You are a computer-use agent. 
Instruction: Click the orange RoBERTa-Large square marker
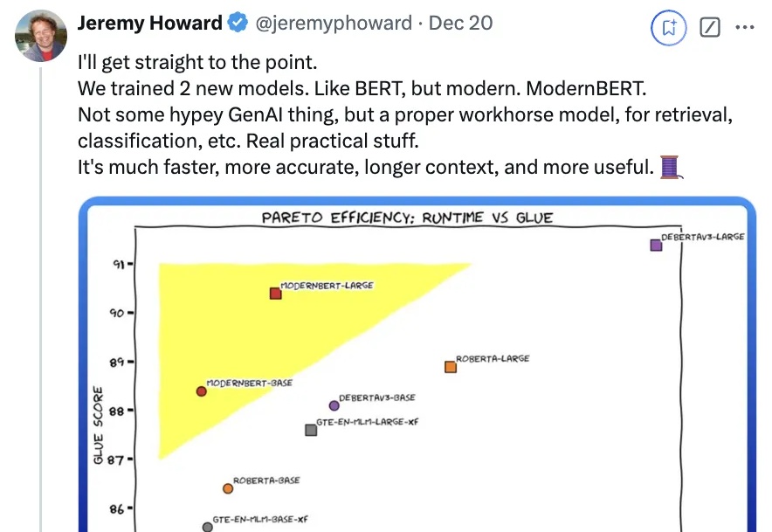pos(450,367)
